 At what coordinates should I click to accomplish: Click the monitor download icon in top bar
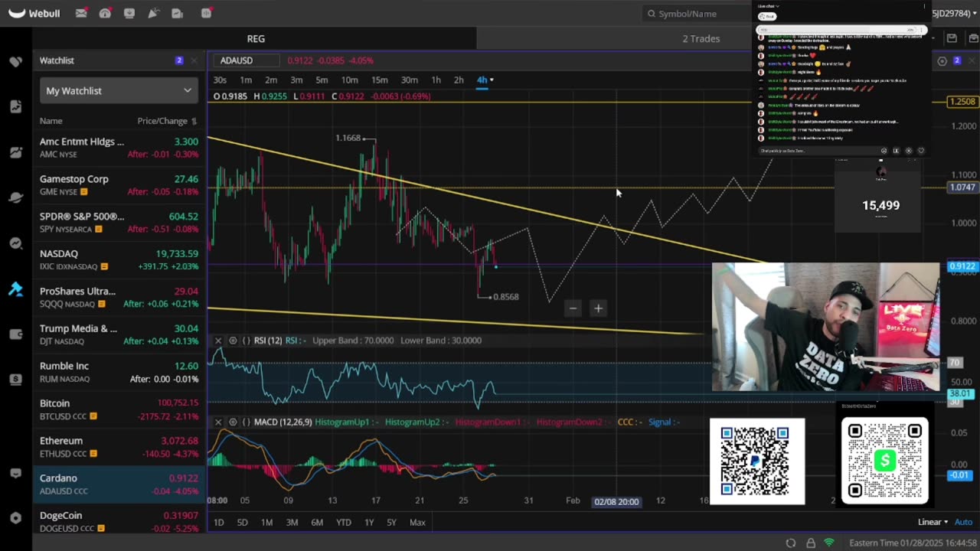(x=129, y=13)
